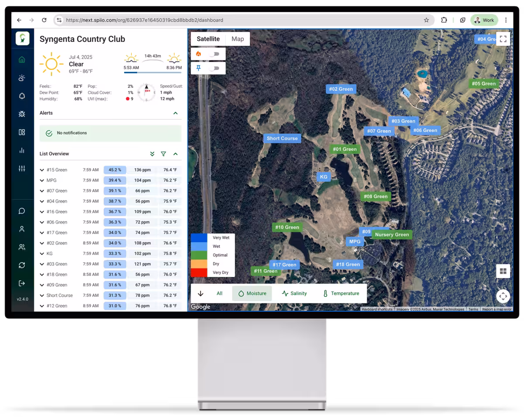Click the site info icon in address bar
Image resolution: width=524 pixels, height=420 pixels.
click(x=59, y=20)
